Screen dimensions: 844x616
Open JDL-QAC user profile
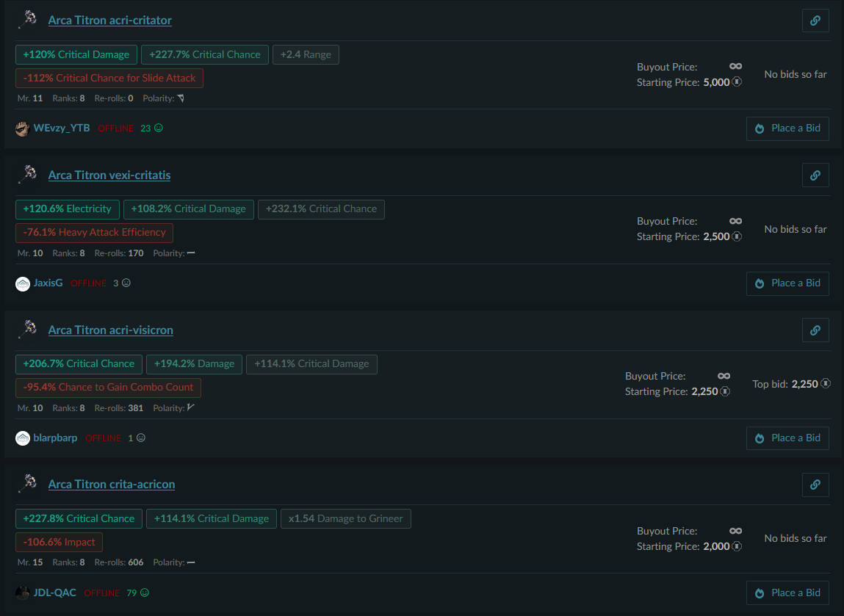coord(54,593)
